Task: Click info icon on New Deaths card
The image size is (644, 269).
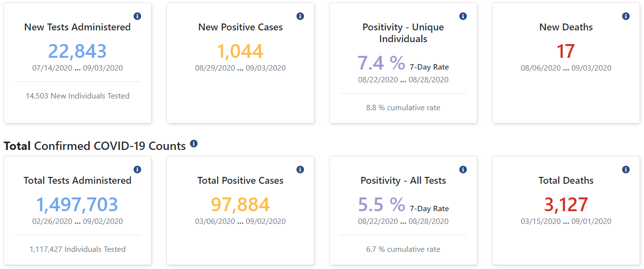Action: point(626,16)
